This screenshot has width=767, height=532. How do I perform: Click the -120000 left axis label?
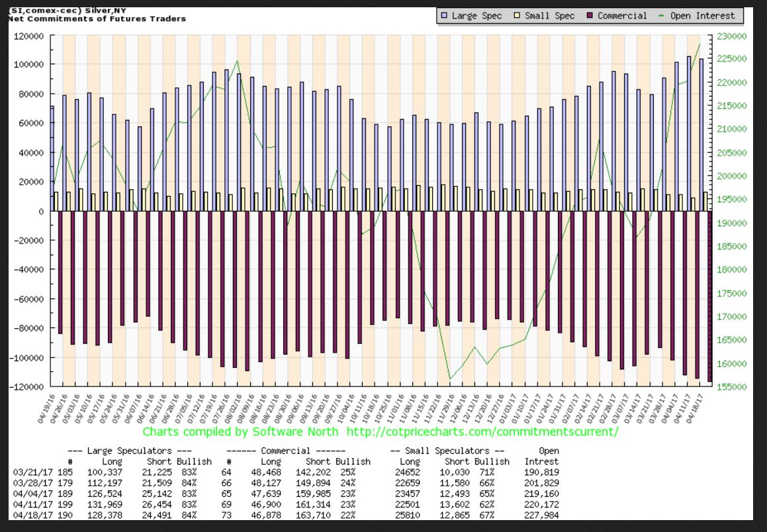pos(26,386)
